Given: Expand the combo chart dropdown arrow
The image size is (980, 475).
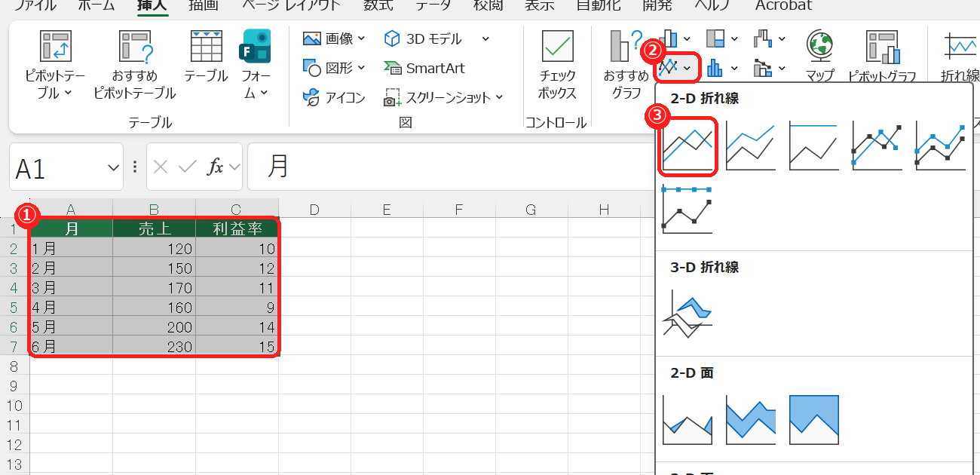Looking at the screenshot, I should click(x=781, y=69).
